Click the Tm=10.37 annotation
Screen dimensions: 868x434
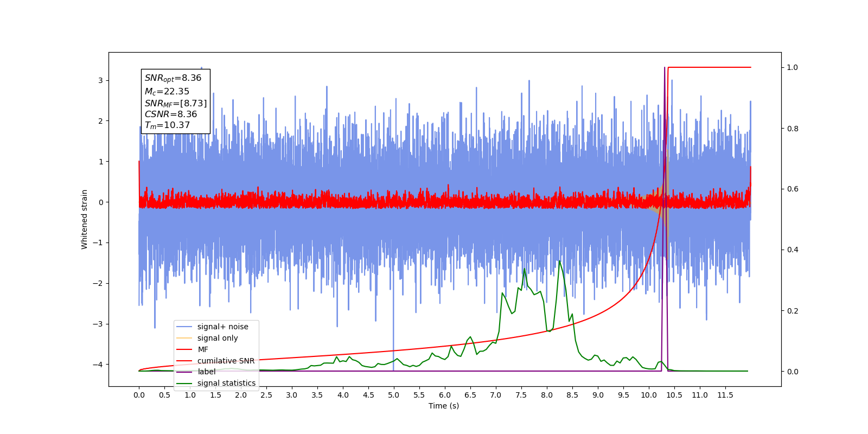pos(167,125)
